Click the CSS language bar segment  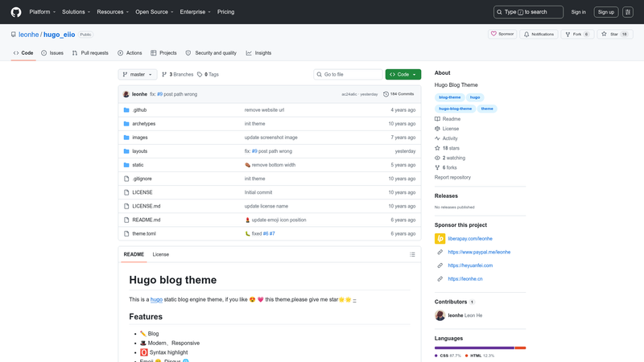pos(474,348)
